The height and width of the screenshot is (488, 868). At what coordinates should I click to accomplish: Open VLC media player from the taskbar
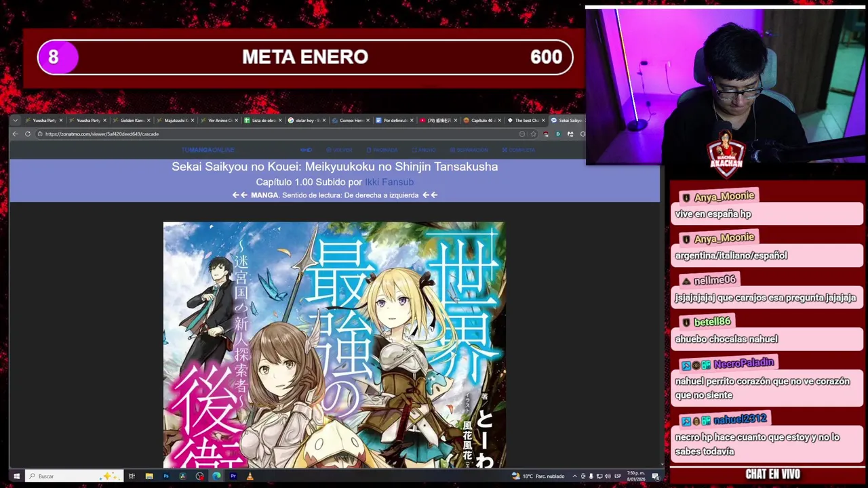click(x=250, y=476)
